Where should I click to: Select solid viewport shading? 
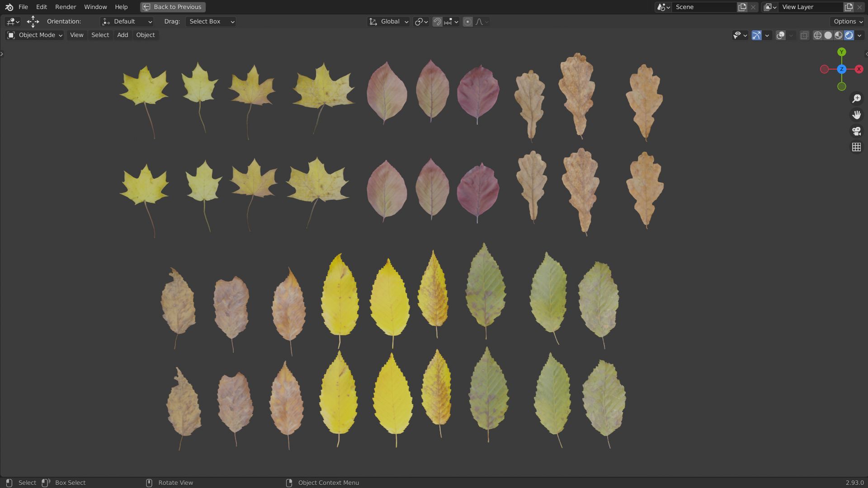pyautogui.click(x=828, y=35)
